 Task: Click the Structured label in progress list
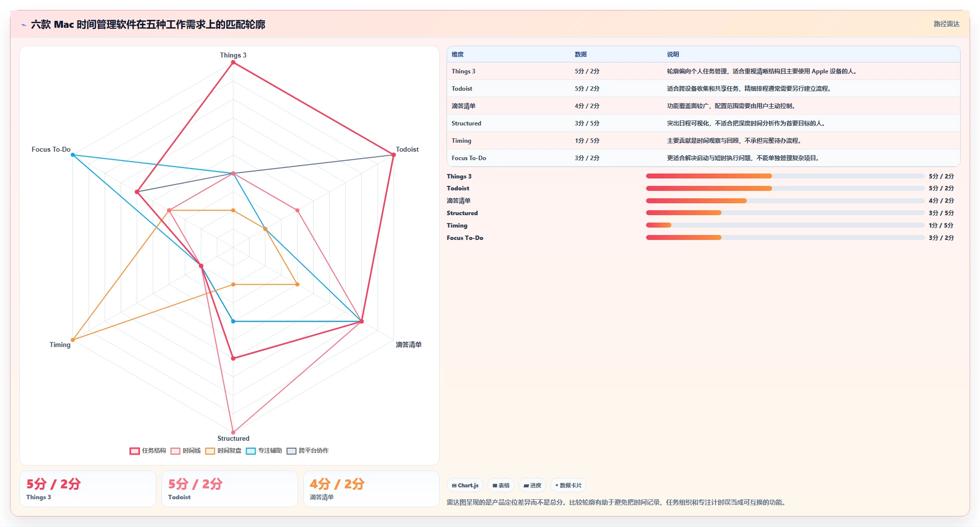[x=462, y=213]
